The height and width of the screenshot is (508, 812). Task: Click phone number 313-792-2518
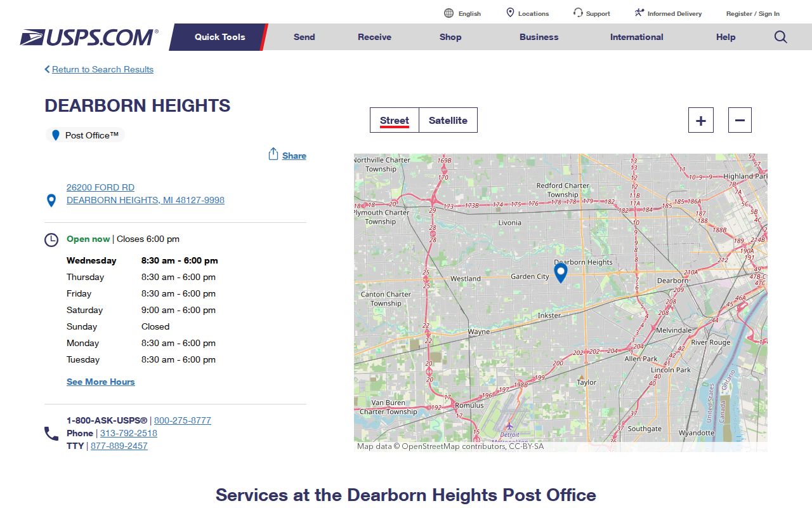pos(129,433)
